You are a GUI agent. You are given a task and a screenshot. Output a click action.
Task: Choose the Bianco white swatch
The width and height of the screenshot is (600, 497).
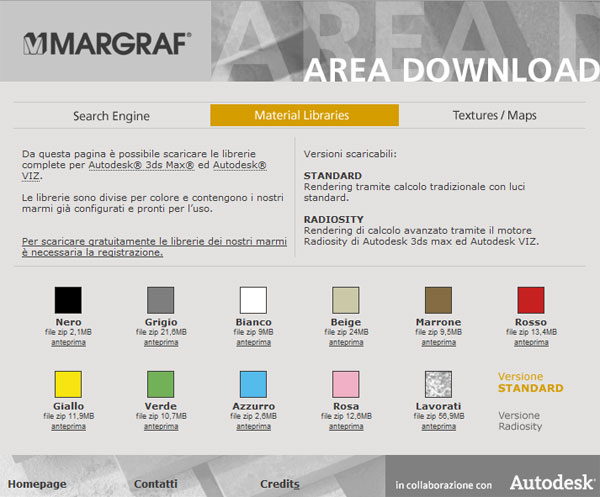point(253,300)
